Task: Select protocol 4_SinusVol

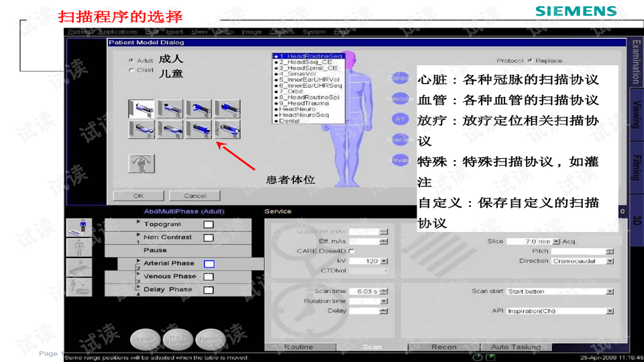Action: (x=308, y=74)
